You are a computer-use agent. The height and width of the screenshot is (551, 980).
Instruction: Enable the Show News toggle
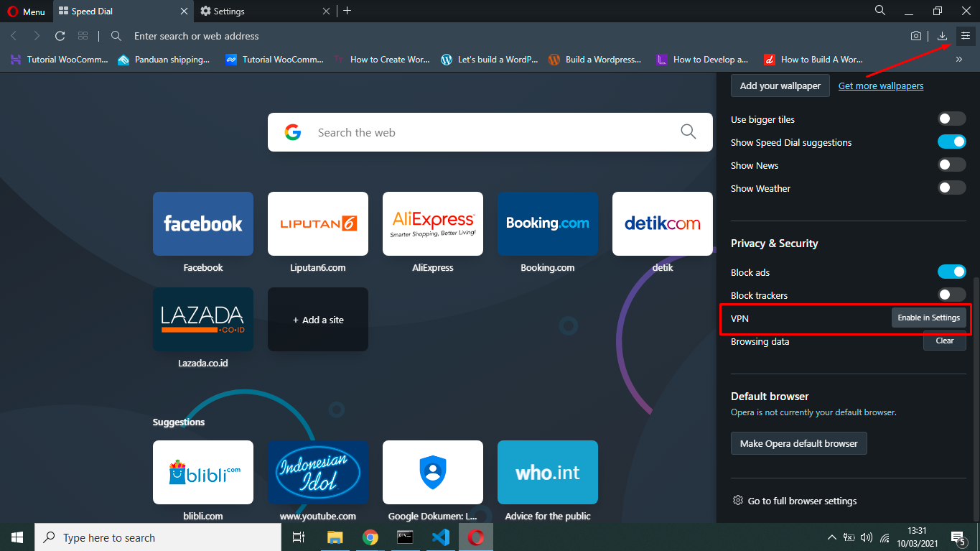pyautogui.click(x=952, y=165)
